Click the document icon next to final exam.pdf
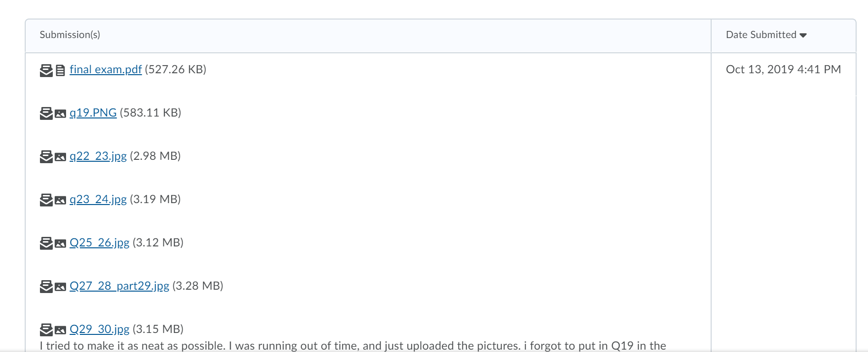The height and width of the screenshot is (352, 868). (60, 70)
